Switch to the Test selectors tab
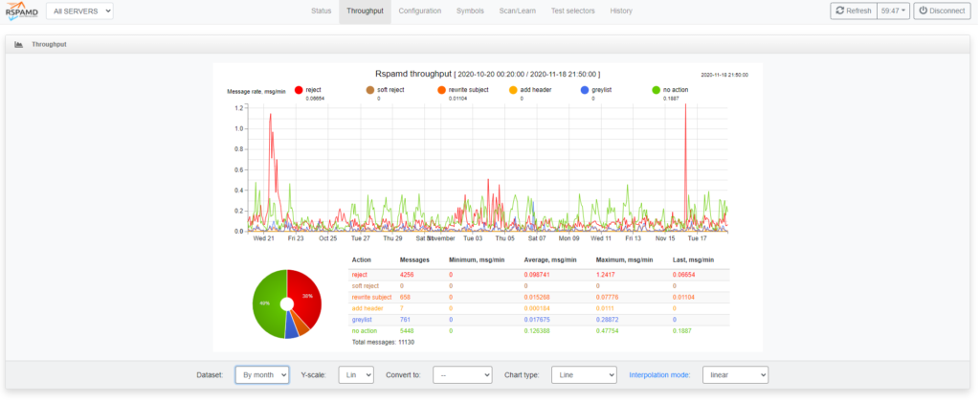 572,11
